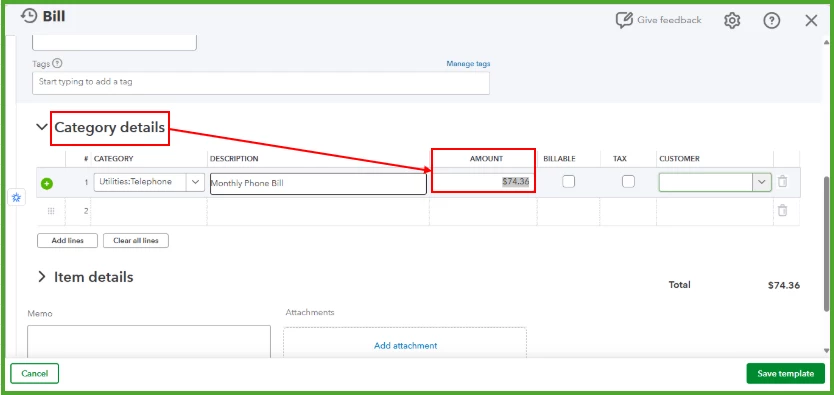Screen dimensions: 834x395
Task: Click the Save template button
Action: pyautogui.click(x=786, y=373)
